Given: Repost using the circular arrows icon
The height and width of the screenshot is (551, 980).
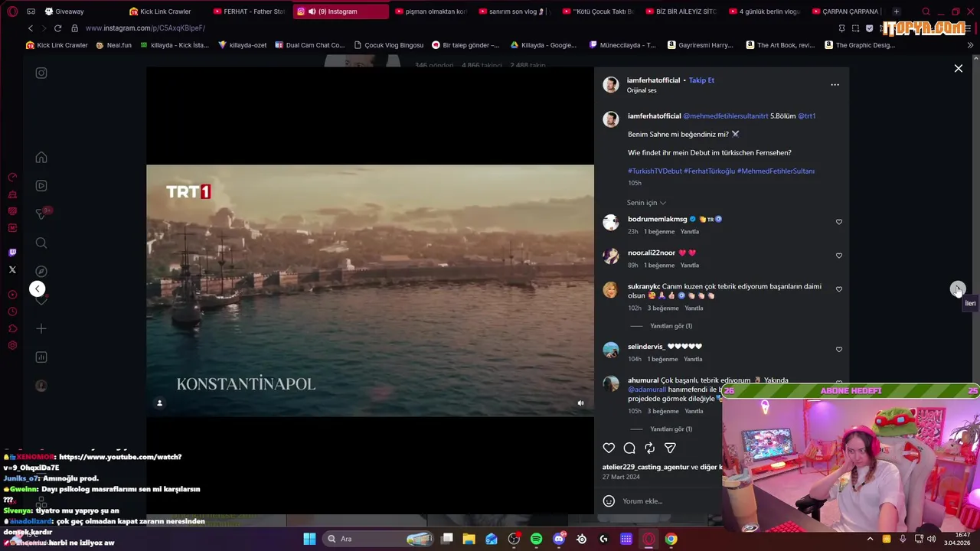Looking at the screenshot, I should click(x=649, y=448).
